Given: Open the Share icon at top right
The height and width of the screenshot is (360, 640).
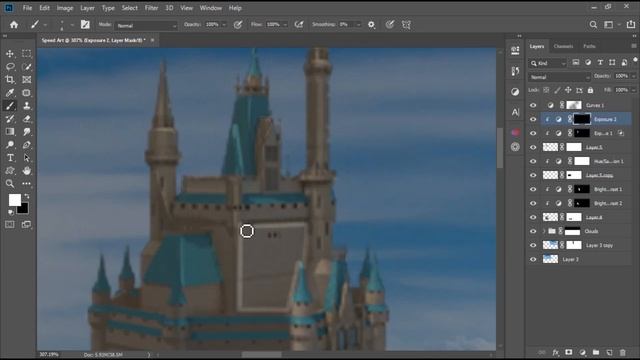Looking at the screenshot, I should (x=631, y=24).
